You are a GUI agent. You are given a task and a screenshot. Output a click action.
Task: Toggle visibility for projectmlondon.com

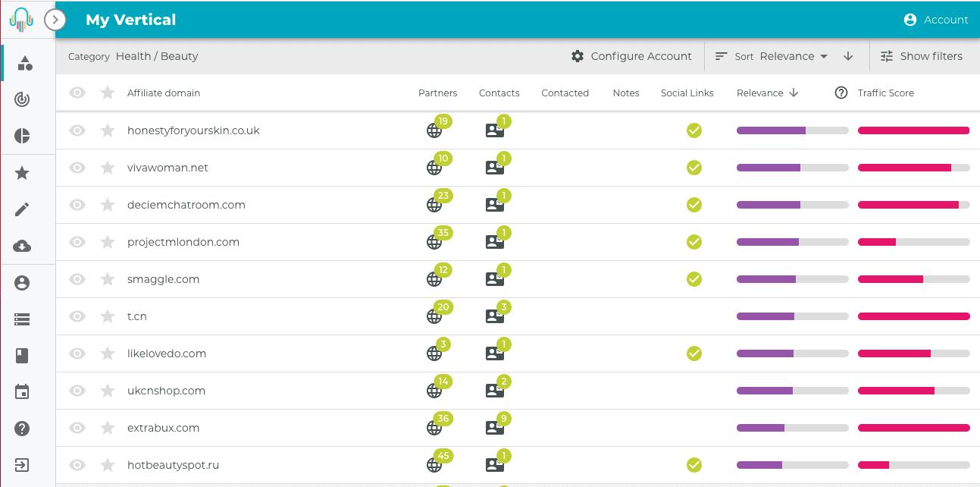click(77, 242)
